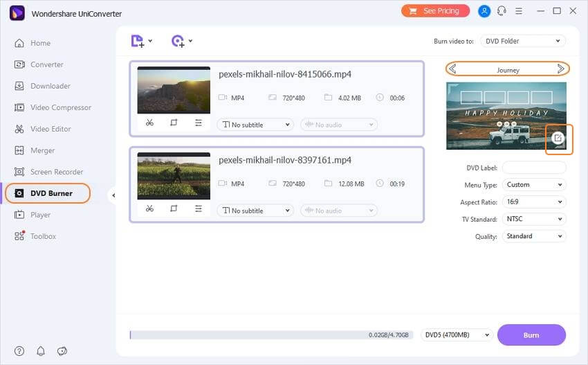Click the Merger sidebar icon
This screenshot has width=588, height=365.
19,150
